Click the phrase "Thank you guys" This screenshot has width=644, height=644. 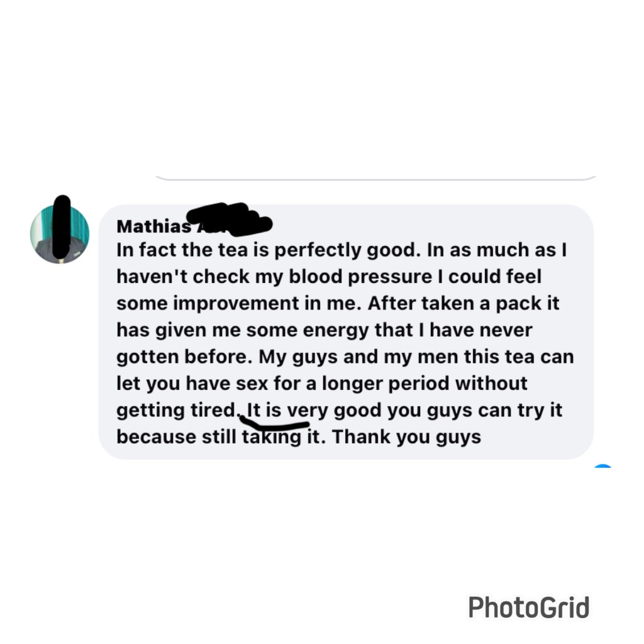(x=407, y=438)
